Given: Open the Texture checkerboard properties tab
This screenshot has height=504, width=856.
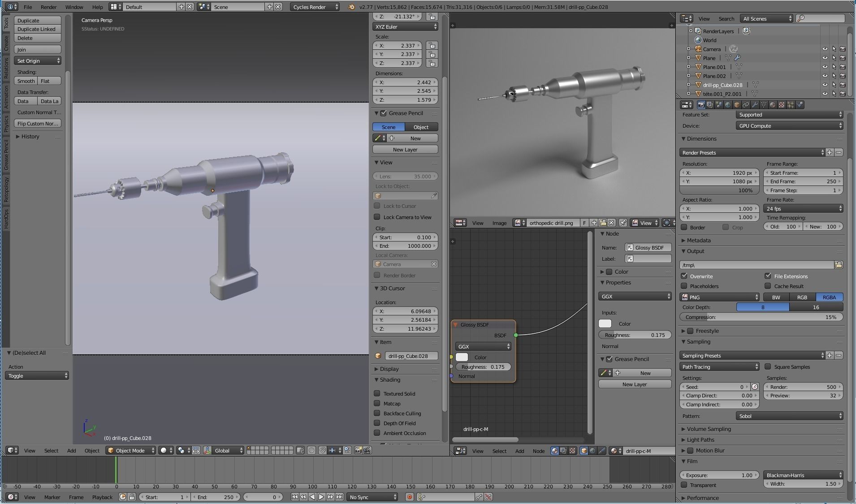Looking at the screenshot, I should pos(782,105).
